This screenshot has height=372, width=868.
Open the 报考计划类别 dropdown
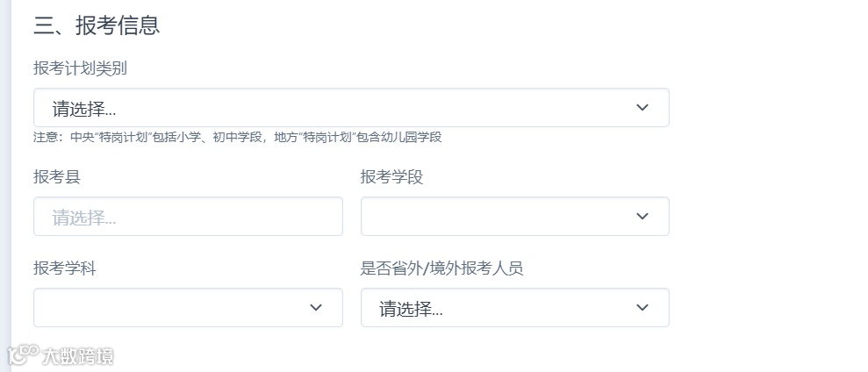click(x=351, y=108)
